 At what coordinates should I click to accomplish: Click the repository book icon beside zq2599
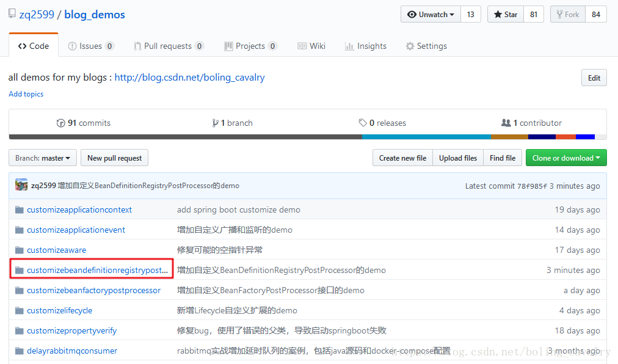12,14
